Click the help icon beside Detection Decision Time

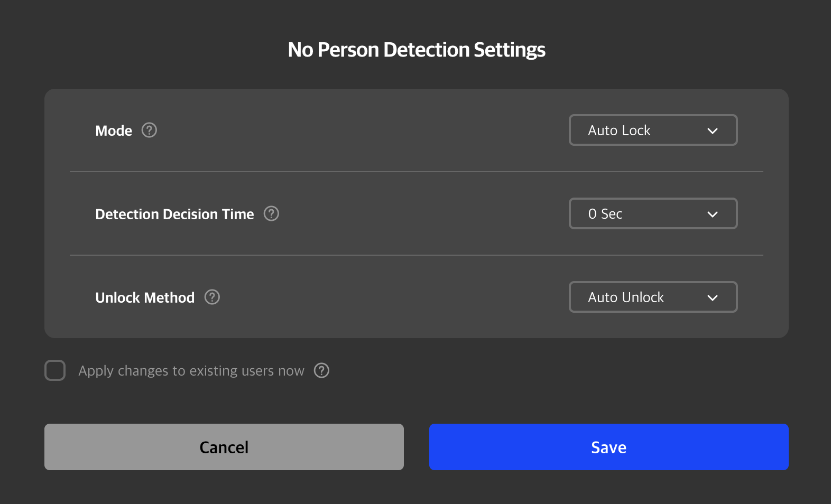pos(271,213)
